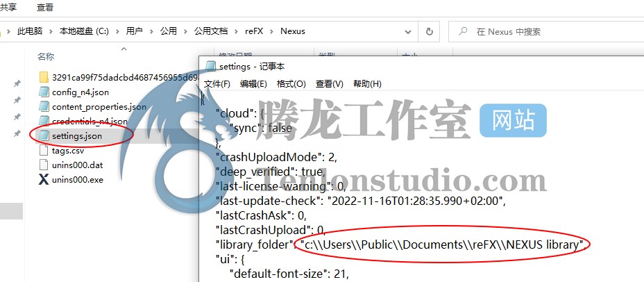This screenshot has width=644, height=282.
Task: Open the 文件(F) menu in Notepad
Action: click(x=217, y=84)
